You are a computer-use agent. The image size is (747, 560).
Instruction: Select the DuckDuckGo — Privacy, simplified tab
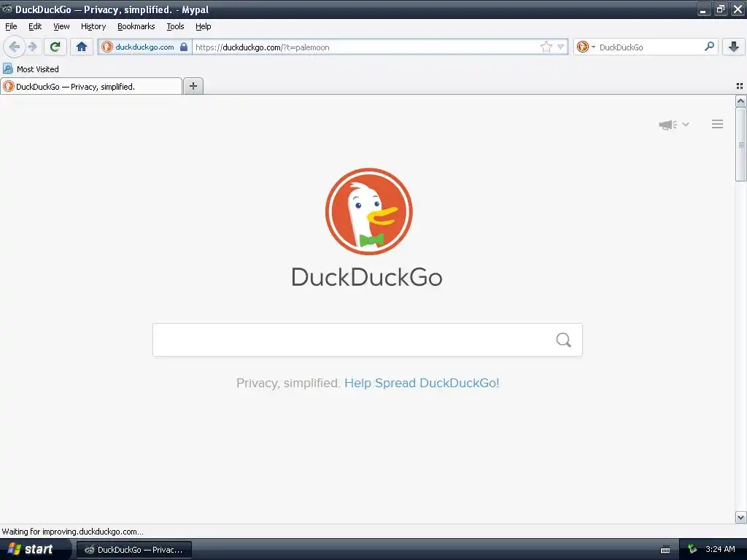91,86
